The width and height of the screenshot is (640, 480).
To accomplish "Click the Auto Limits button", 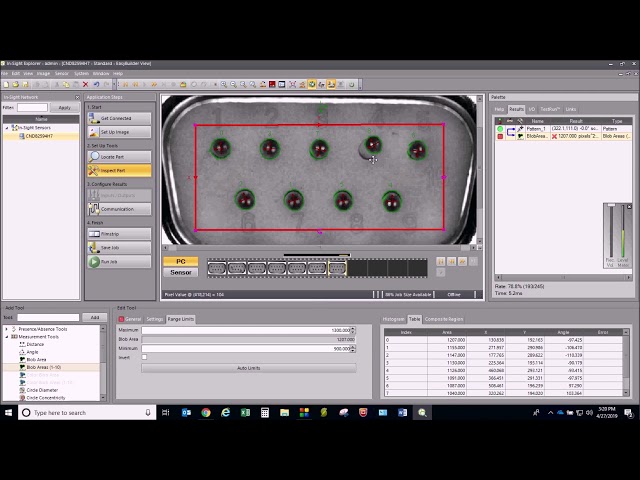I will (249, 368).
